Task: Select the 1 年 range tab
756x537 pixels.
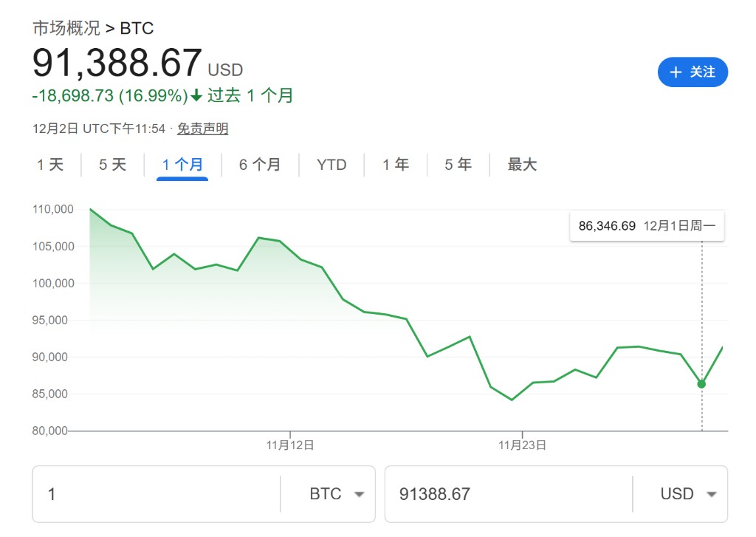Action: click(396, 165)
